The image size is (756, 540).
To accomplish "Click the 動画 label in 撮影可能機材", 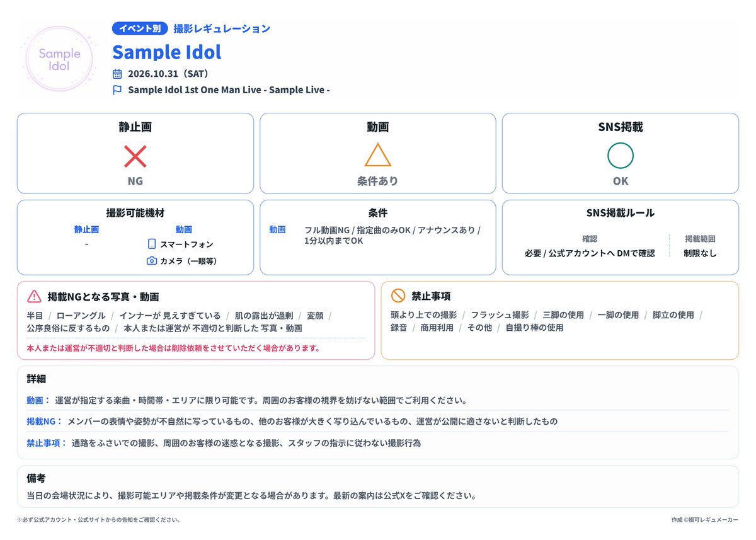I will [184, 230].
